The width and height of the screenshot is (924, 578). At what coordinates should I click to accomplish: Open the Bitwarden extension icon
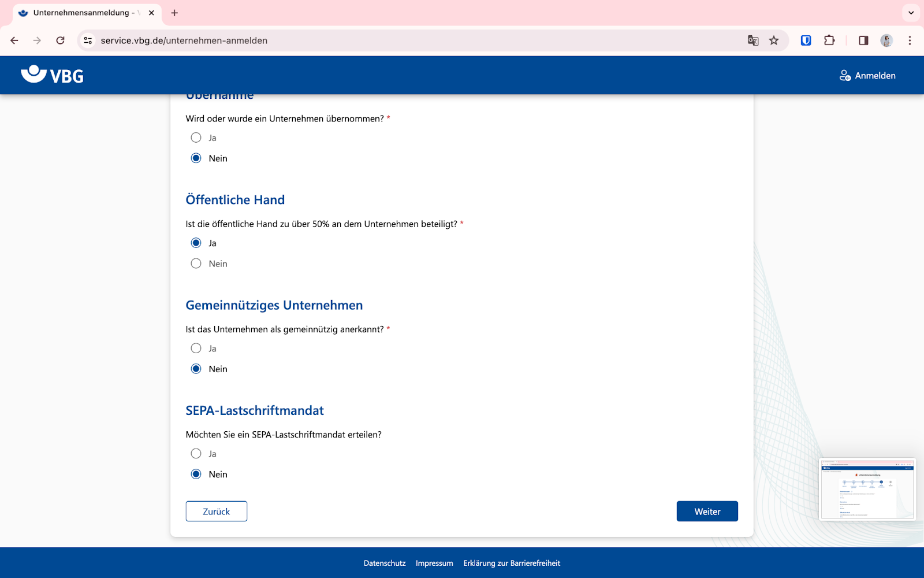806,40
